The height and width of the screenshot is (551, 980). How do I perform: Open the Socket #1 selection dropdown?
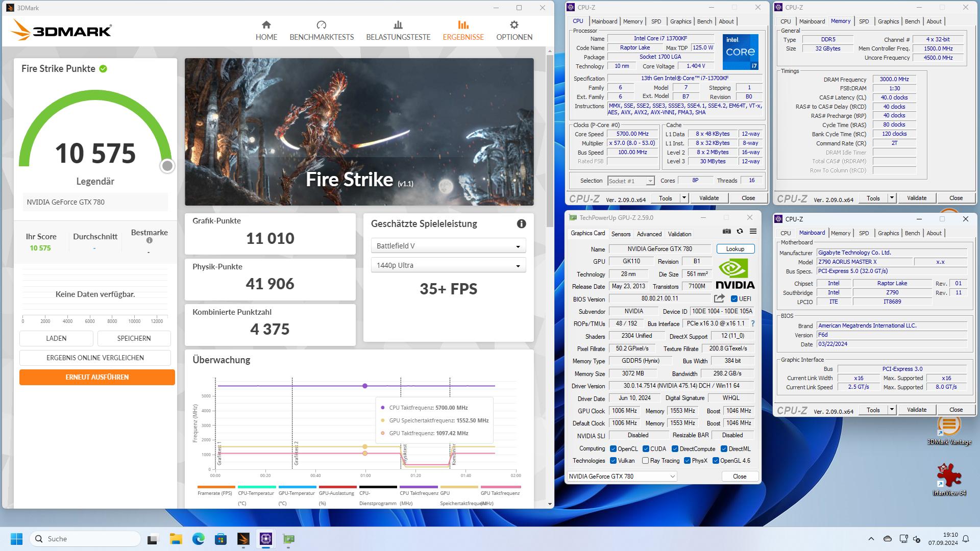[631, 181]
